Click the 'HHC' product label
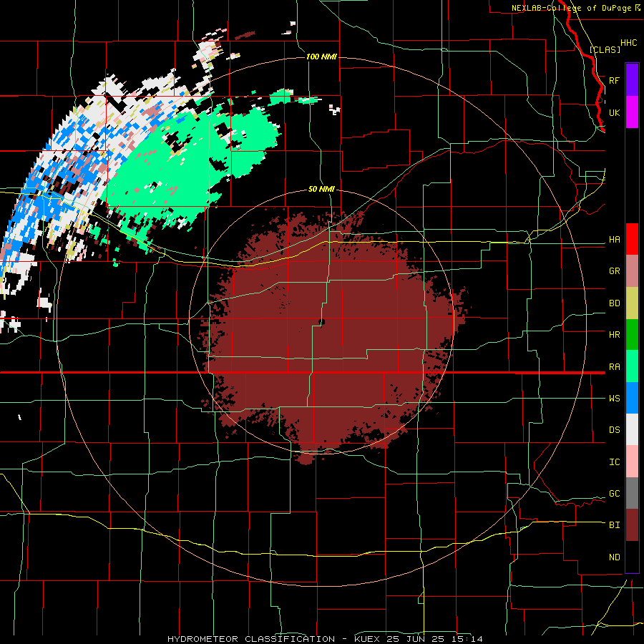 (x=628, y=43)
